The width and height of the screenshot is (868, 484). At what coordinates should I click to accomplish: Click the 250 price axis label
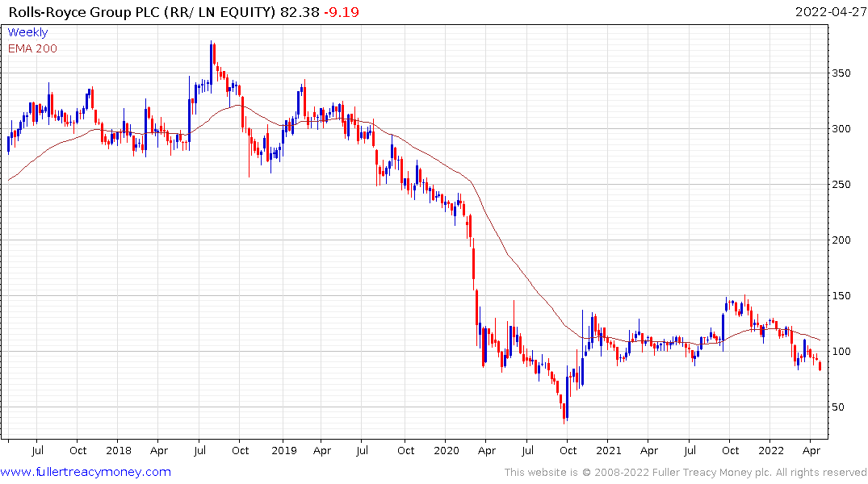point(841,184)
